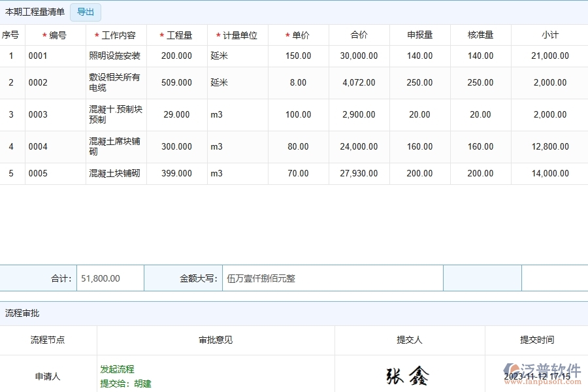This screenshot has width=588, height=392.
Task: Click the 合计 total amount field
Action: [110, 278]
